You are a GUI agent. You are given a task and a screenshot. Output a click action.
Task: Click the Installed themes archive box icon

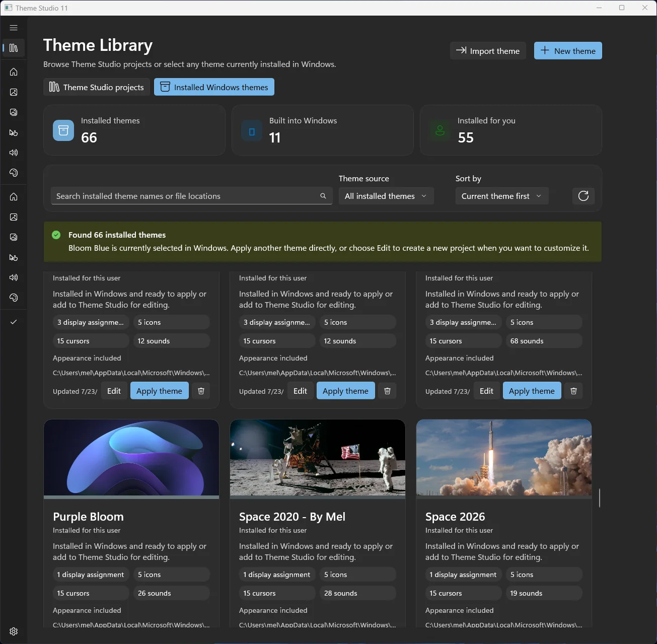tap(63, 130)
